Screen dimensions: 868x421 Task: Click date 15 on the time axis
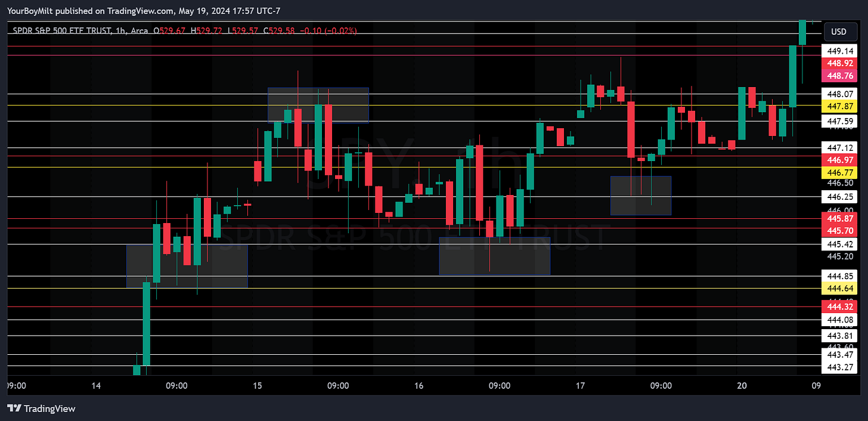click(258, 386)
